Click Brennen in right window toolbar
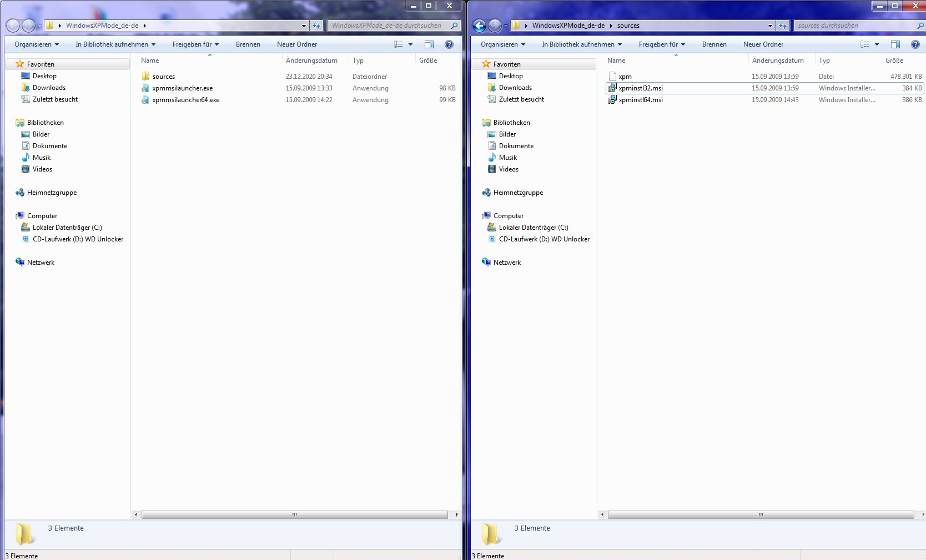 tap(714, 44)
